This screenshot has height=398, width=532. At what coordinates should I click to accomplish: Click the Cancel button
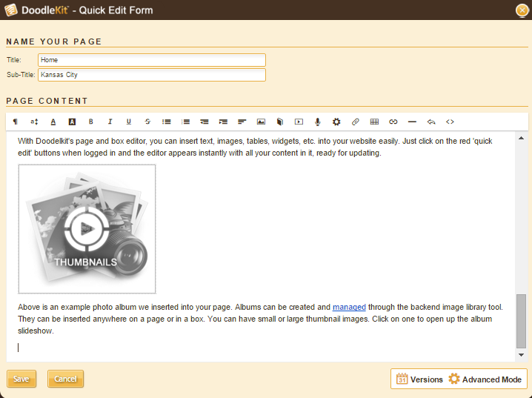click(65, 379)
